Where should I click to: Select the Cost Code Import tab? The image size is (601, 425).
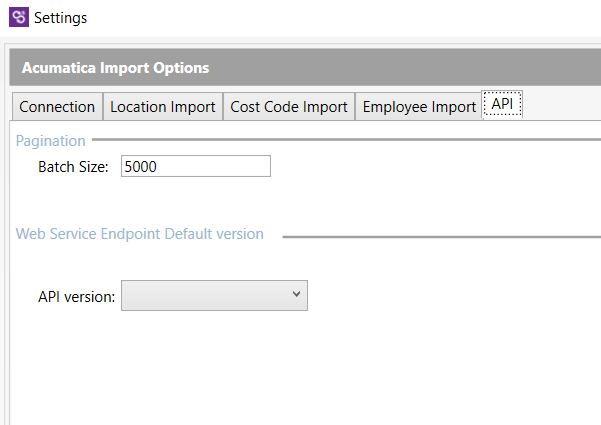tap(289, 107)
